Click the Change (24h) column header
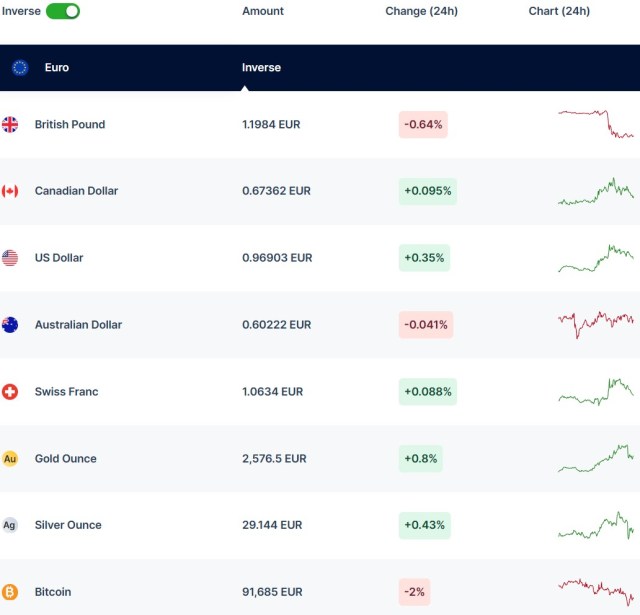This screenshot has width=640, height=615. pyautogui.click(x=419, y=11)
